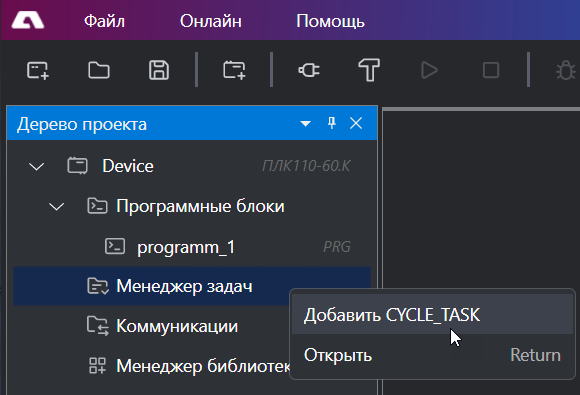Viewport: 580px width, 395px height.
Task: Click the open folder toolbar icon
Action: coord(99,70)
